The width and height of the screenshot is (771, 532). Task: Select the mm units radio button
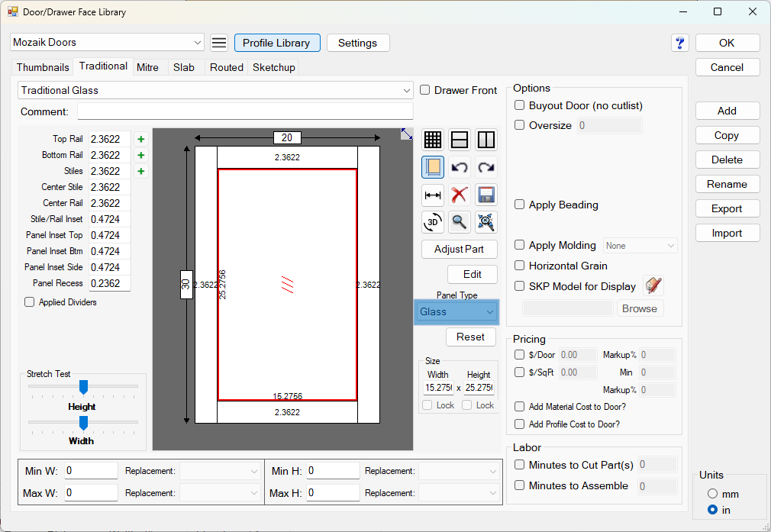point(713,494)
